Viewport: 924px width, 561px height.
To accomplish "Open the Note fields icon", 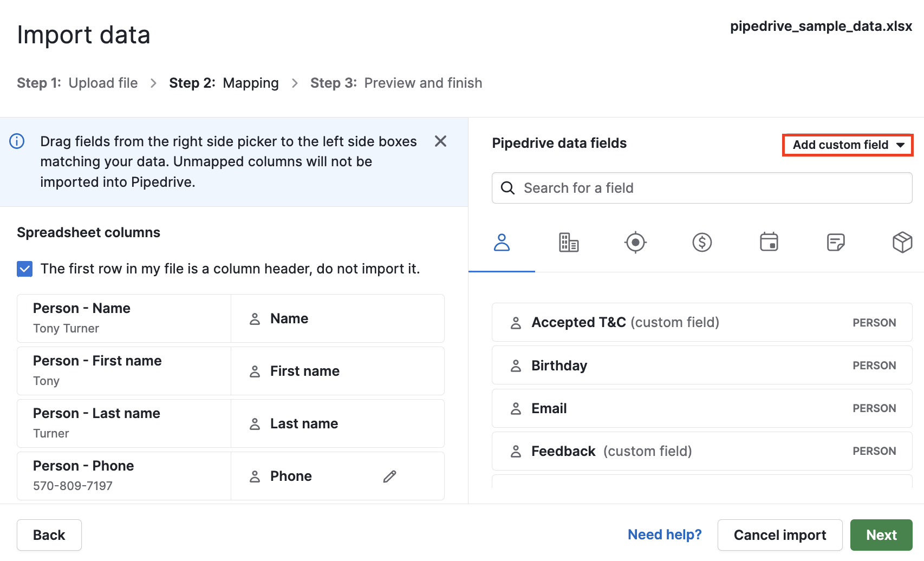I will pyautogui.click(x=836, y=243).
